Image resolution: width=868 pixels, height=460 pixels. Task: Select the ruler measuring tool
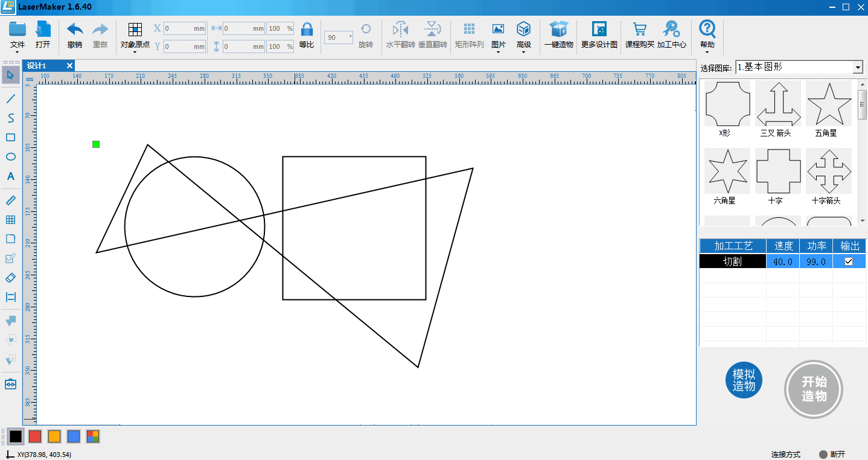[x=10, y=200]
